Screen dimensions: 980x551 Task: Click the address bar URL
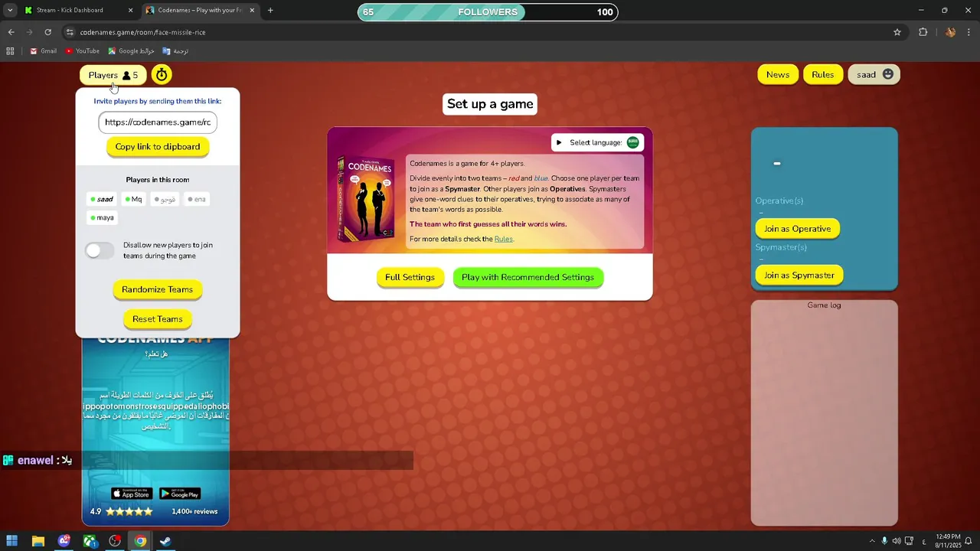[142, 32]
